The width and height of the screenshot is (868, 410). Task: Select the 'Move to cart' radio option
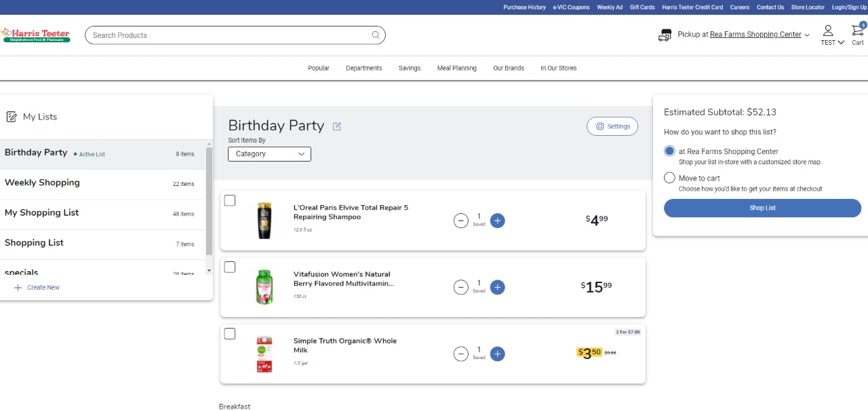pos(670,178)
